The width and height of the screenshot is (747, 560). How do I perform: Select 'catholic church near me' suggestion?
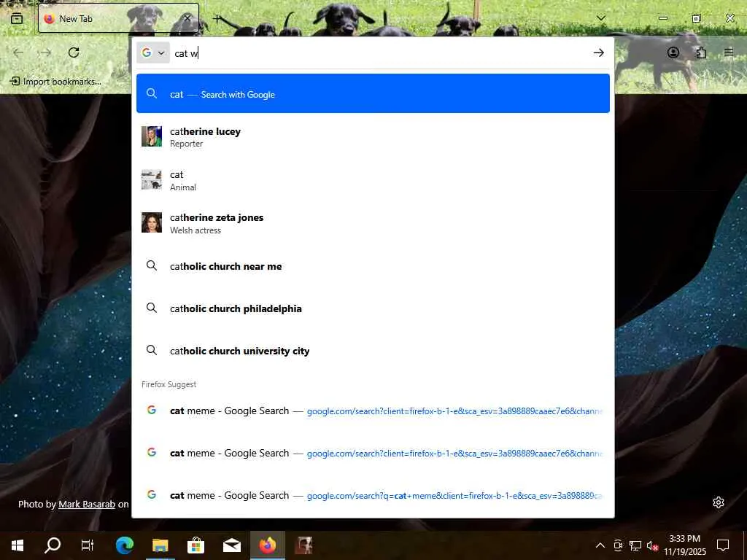click(373, 266)
